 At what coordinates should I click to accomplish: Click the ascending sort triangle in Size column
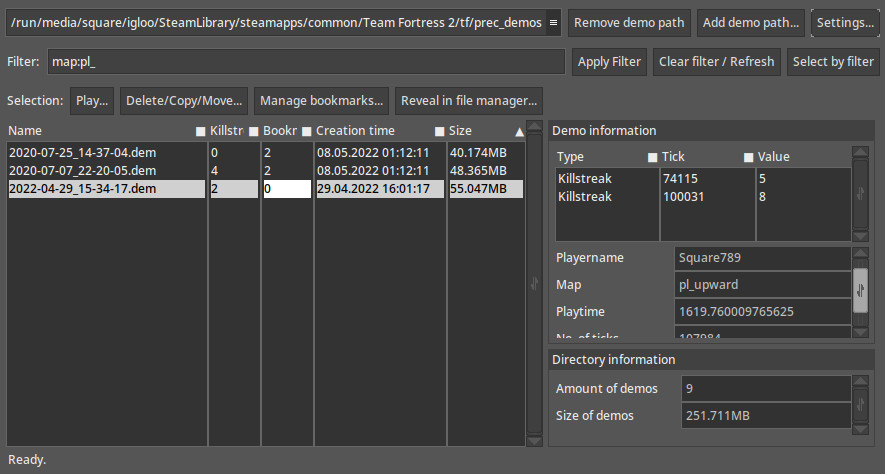click(x=519, y=132)
